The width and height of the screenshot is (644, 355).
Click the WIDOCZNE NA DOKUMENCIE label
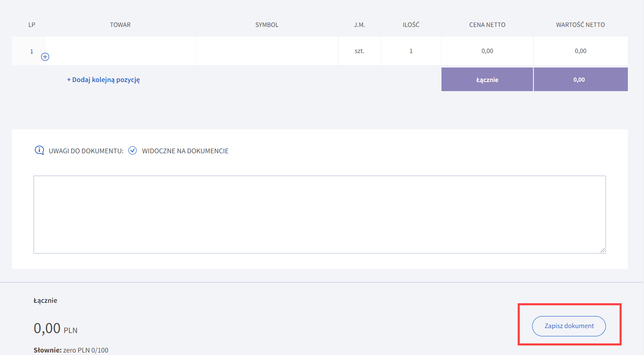(185, 151)
